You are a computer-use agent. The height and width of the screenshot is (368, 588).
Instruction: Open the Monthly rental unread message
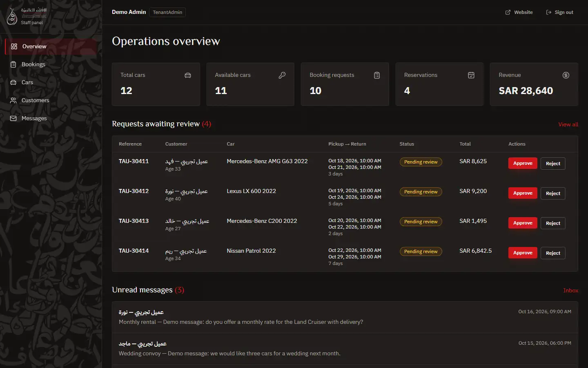pos(345,317)
